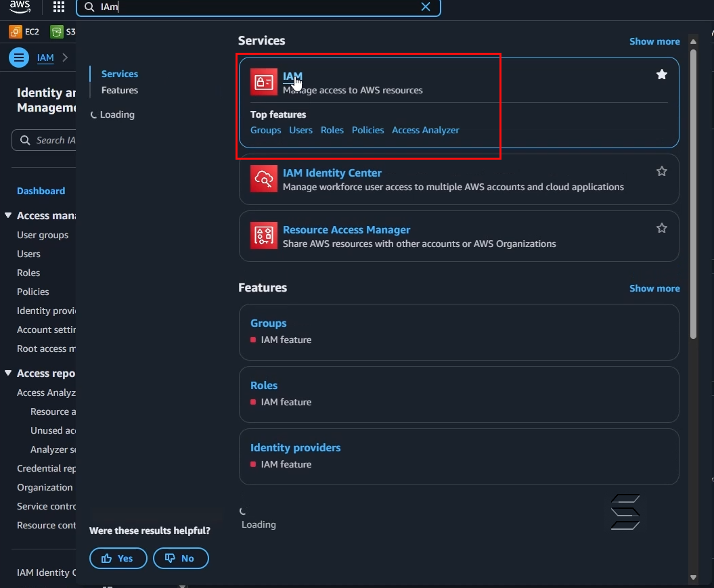The image size is (714, 588).
Task: Open Resource analysis under Access Analyzer
Action: click(53, 412)
